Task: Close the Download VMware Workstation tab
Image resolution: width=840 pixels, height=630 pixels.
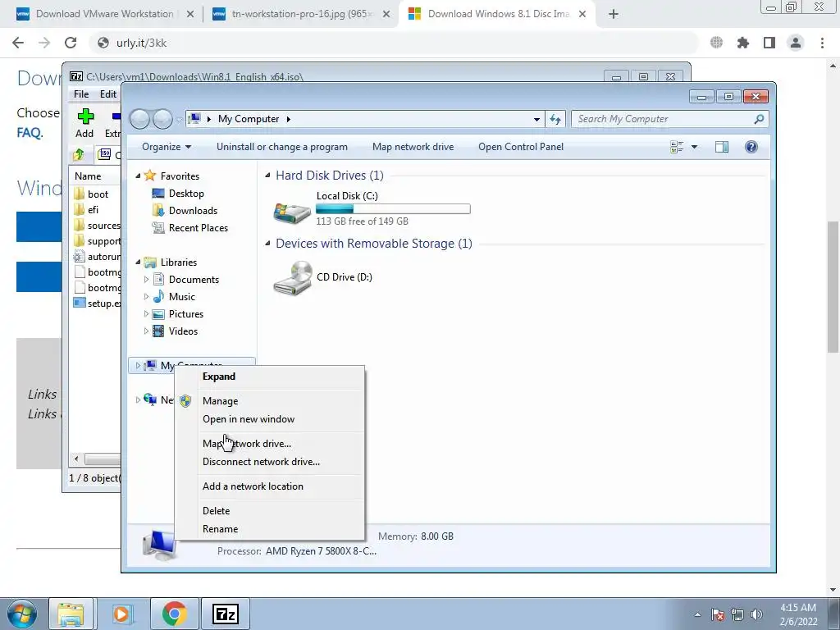Action: pos(190,14)
